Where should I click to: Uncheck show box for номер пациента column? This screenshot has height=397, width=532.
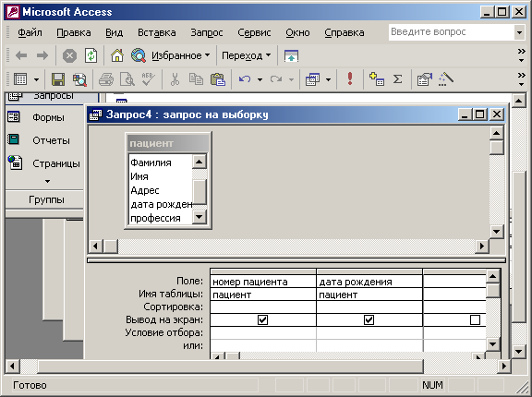262,319
